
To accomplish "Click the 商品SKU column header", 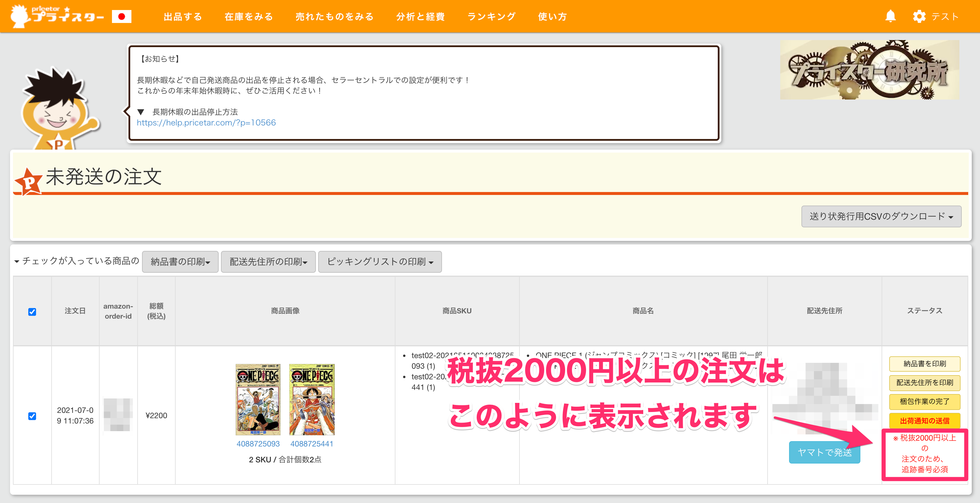I will (457, 311).
